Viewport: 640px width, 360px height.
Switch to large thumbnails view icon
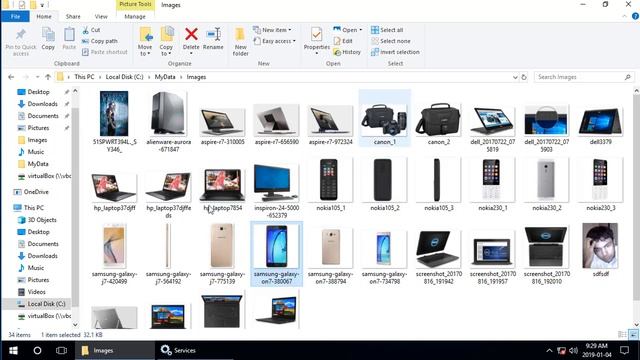633,335
